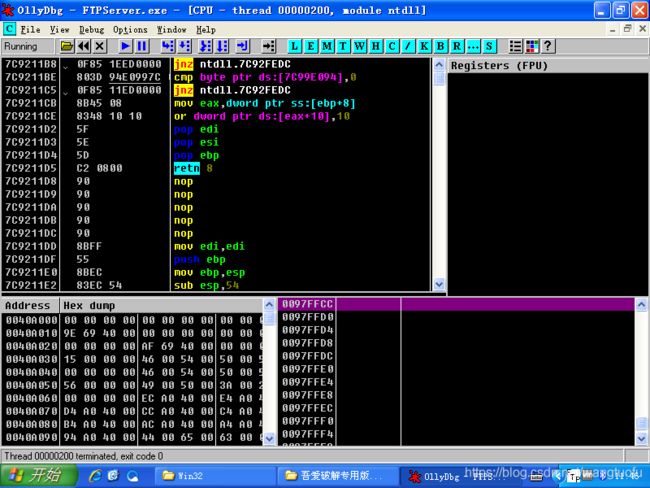The image size is (650, 488).
Task: Select dump row at address 0040A090
Action: coord(133,437)
